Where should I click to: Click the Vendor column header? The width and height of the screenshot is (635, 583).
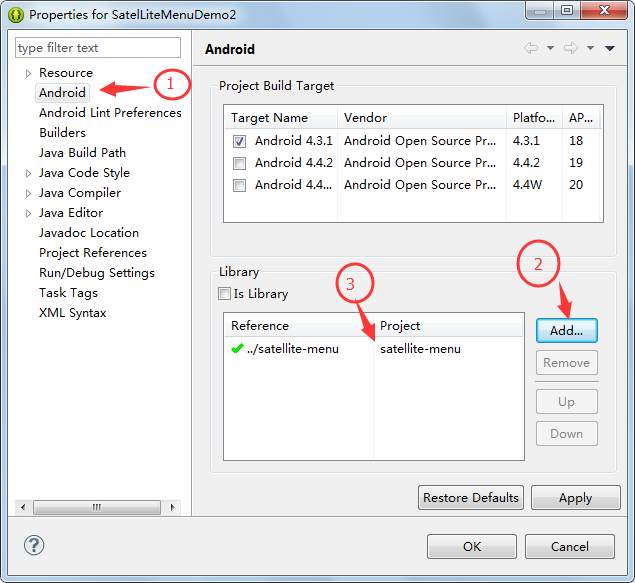click(422, 118)
